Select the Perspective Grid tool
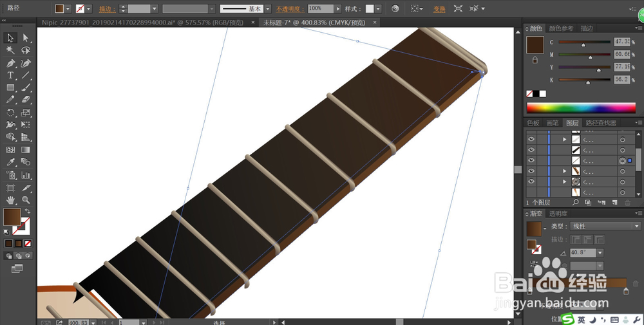The height and width of the screenshot is (325, 644). [x=26, y=137]
